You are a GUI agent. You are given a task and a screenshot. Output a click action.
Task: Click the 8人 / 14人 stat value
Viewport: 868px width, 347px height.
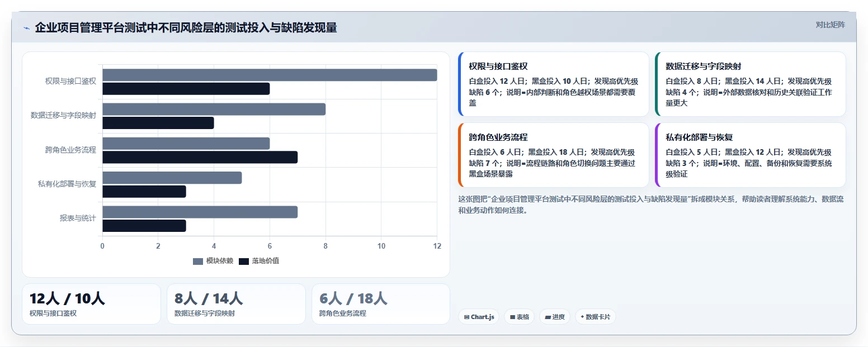click(x=209, y=298)
